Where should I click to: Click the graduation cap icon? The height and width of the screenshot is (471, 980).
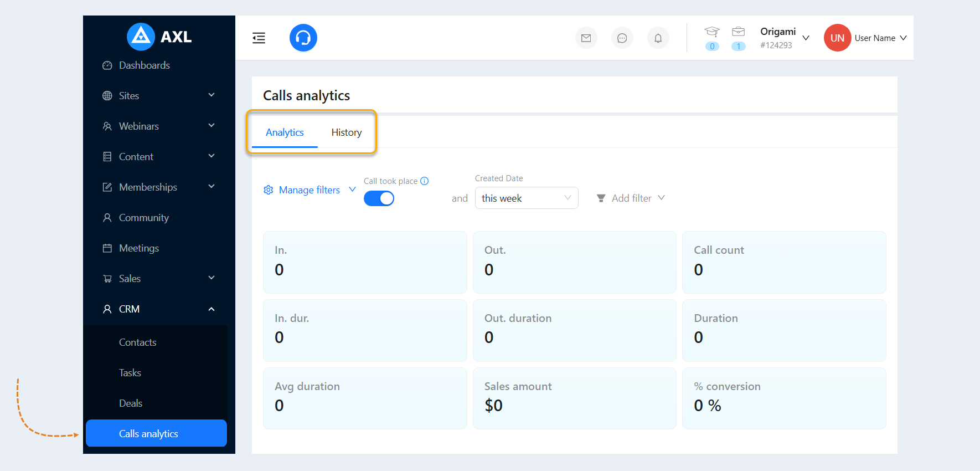tap(712, 32)
